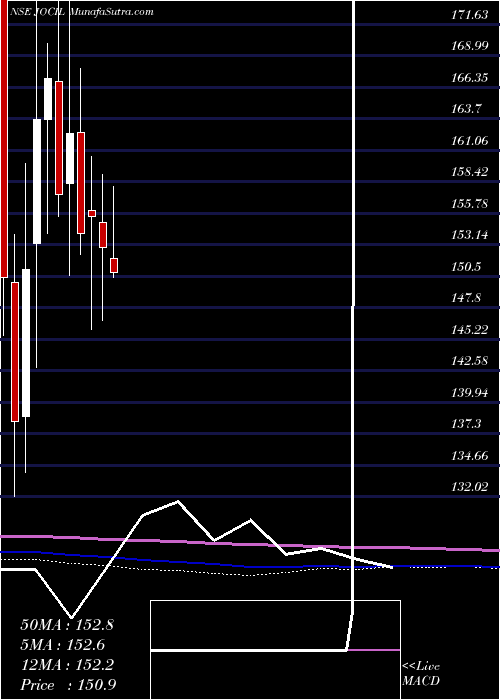This screenshot has height=700, width=500.
Task: Click the 137.3 price axis label
Action: tap(466, 424)
